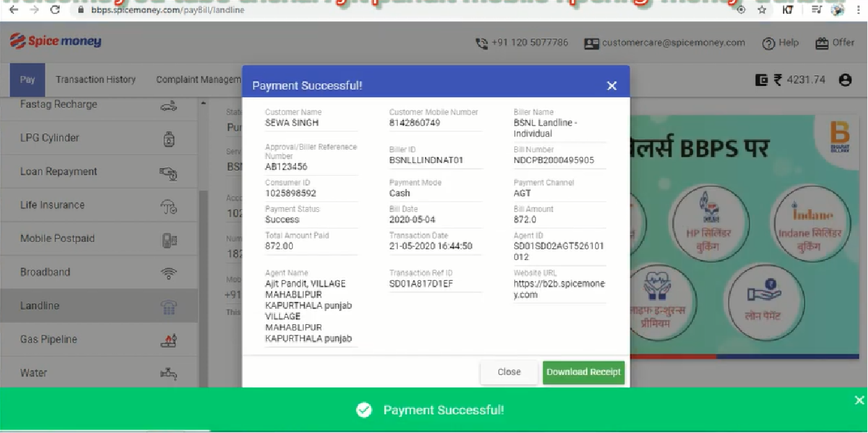Click the customer care email card icon
The image size is (868, 433).
(591, 43)
